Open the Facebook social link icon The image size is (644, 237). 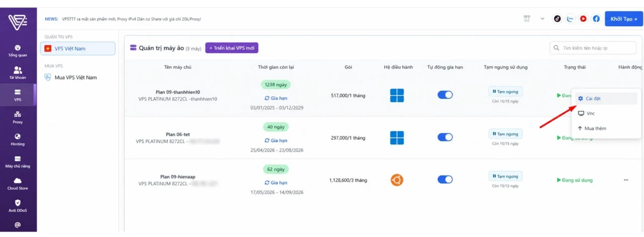coord(596,19)
